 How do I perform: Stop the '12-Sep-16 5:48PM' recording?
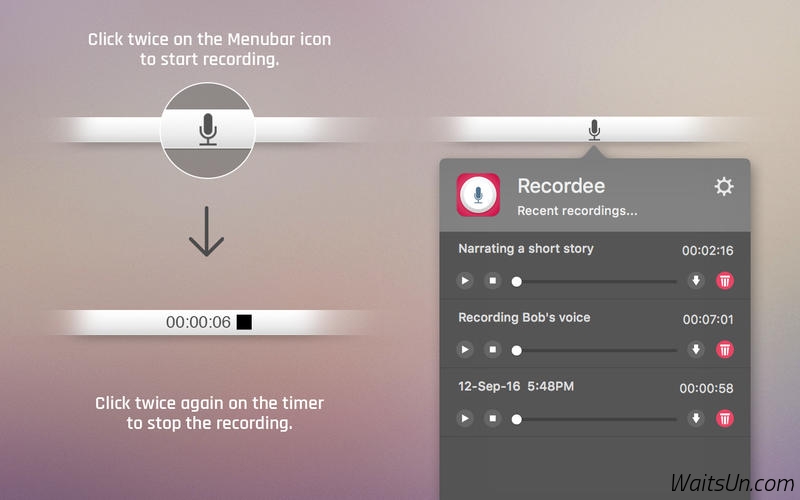pos(492,418)
